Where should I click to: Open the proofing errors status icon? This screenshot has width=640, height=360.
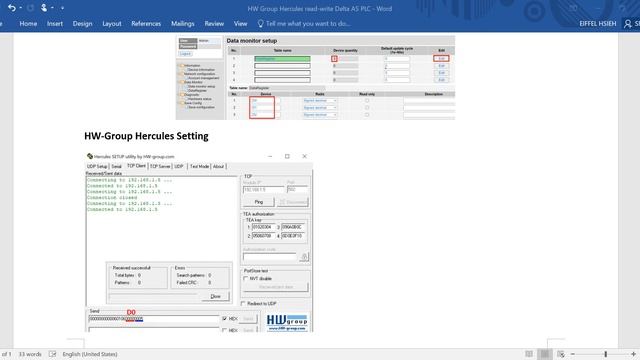click(x=53, y=354)
